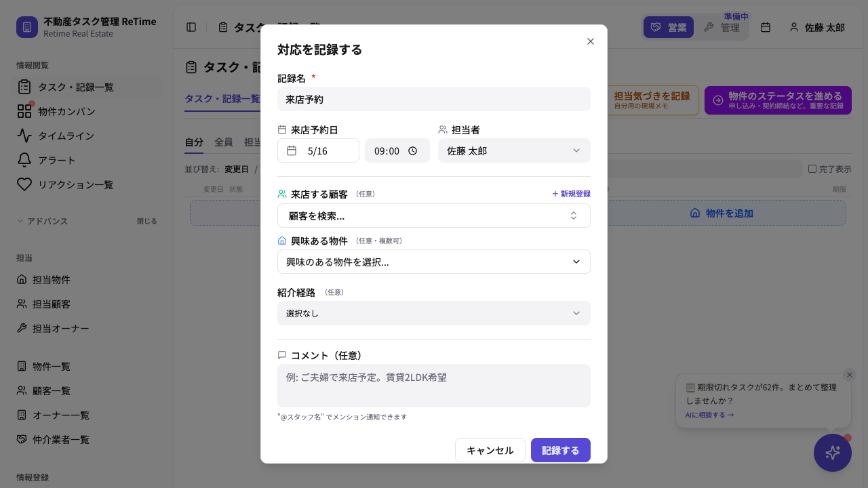This screenshot has height=488, width=868.
Task: Toggle the sidebar panel icon
Action: coord(191,27)
